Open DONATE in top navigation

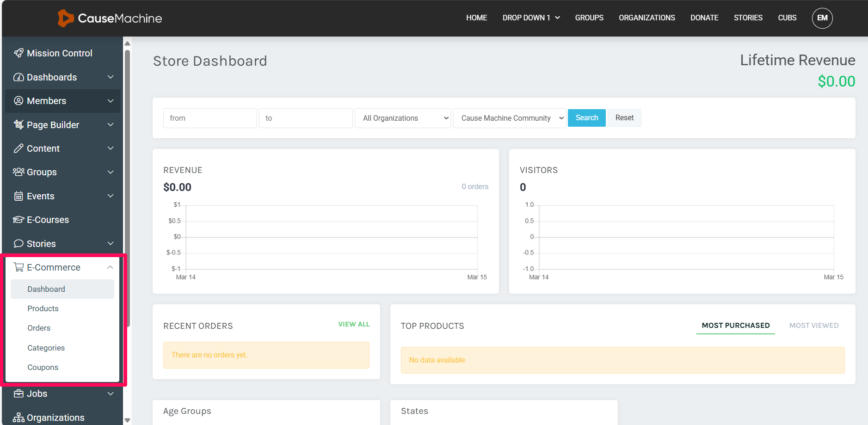[704, 18]
